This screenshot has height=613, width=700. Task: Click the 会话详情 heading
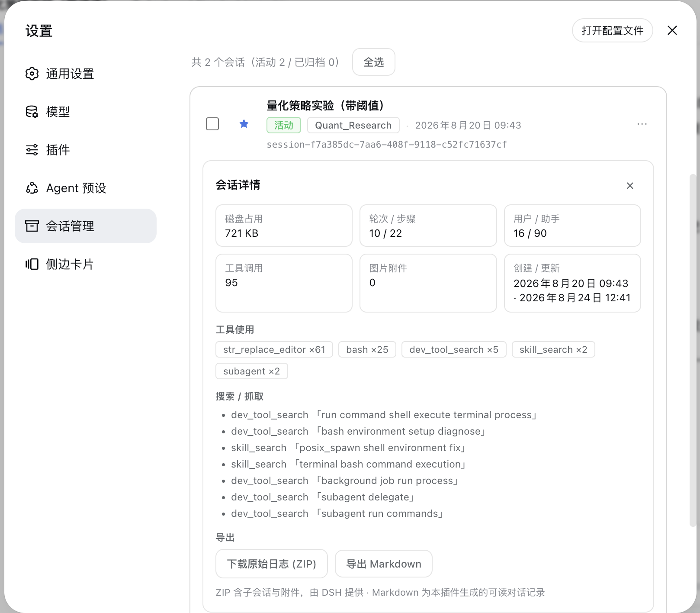pyautogui.click(x=238, y=185)
